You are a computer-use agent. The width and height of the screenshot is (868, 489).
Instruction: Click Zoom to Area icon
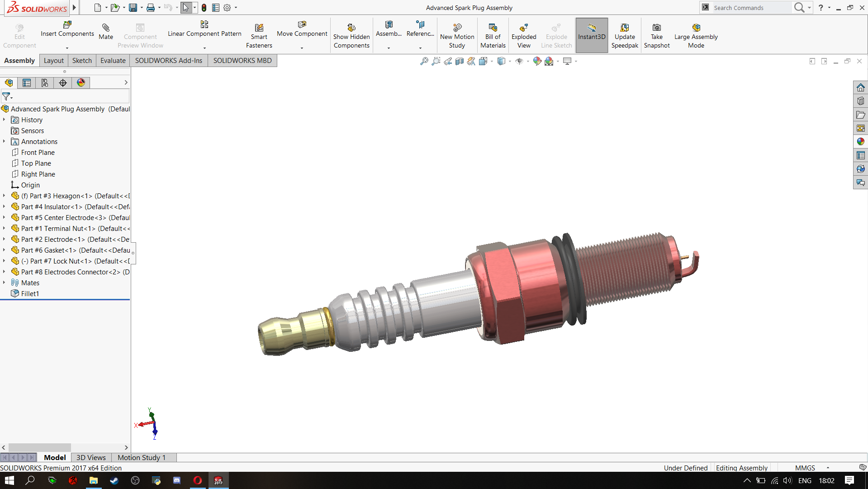(436, 61)
